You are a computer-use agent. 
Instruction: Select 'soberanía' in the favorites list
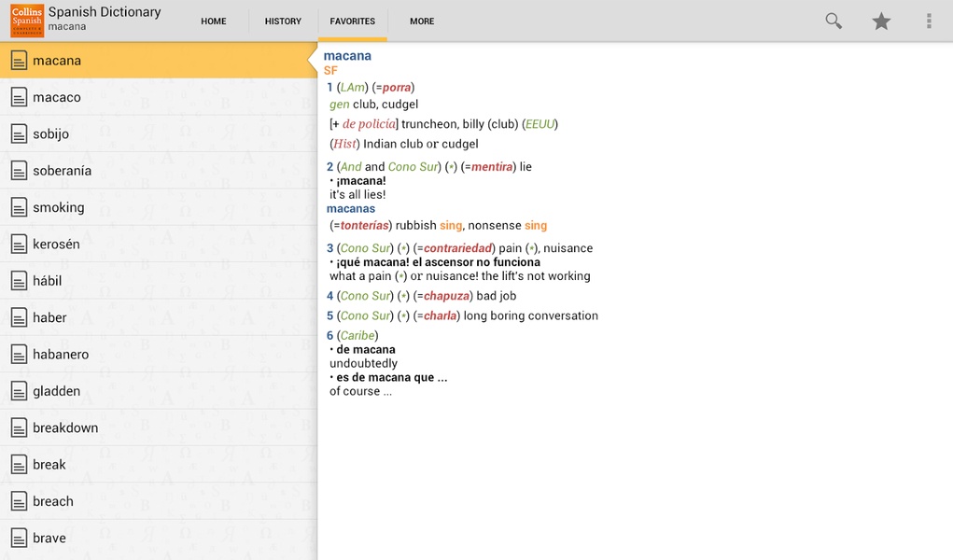pos(159,171)
